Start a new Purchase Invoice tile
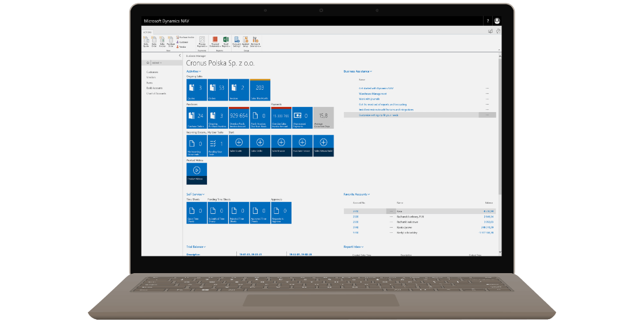The height and width of the screenshot is (322, 644). point(302,146)
